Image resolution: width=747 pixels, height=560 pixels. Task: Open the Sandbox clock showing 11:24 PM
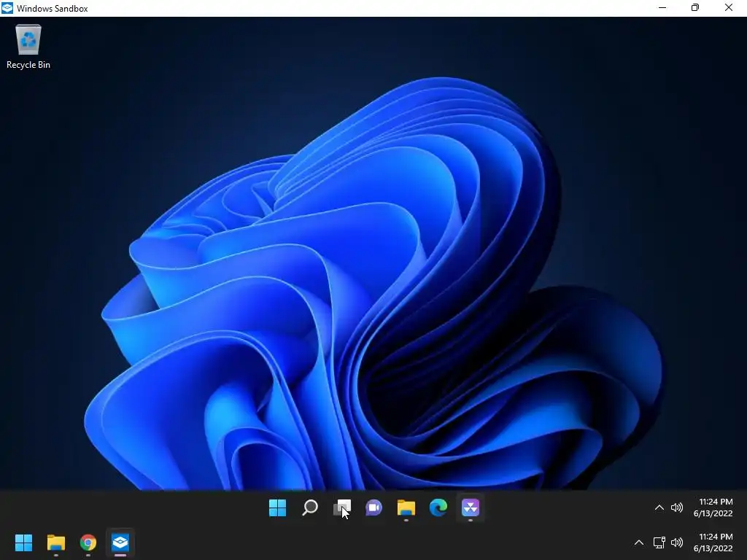point(713,507)
